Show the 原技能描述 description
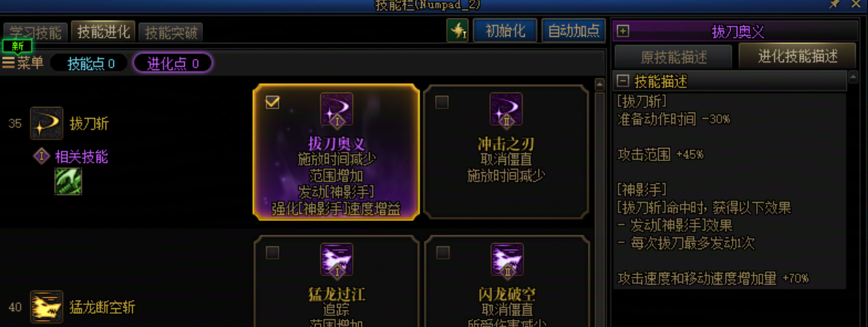Screen dimensions: 868x327 tap(673, 56)
